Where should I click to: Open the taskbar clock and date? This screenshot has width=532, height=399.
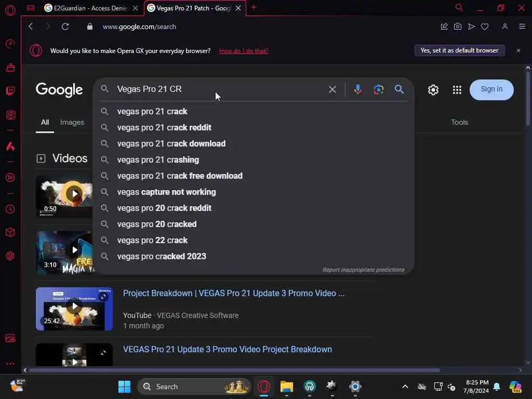pyautogui.click(x=477, y=387)
